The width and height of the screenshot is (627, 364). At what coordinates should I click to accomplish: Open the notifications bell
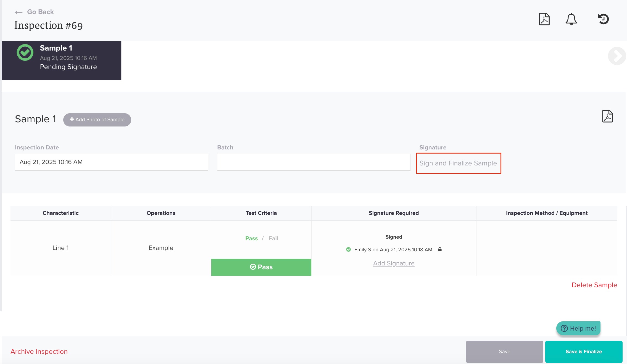[x=571, y=19]
